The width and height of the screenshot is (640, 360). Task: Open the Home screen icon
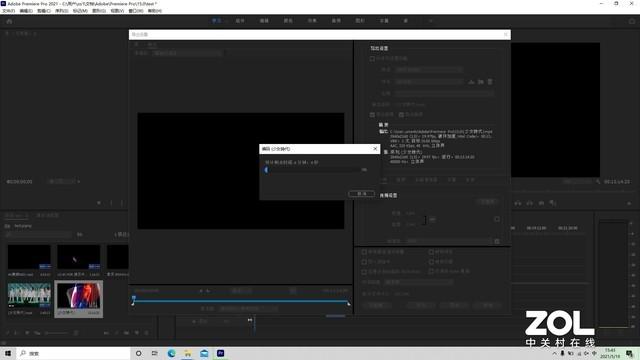9,21
